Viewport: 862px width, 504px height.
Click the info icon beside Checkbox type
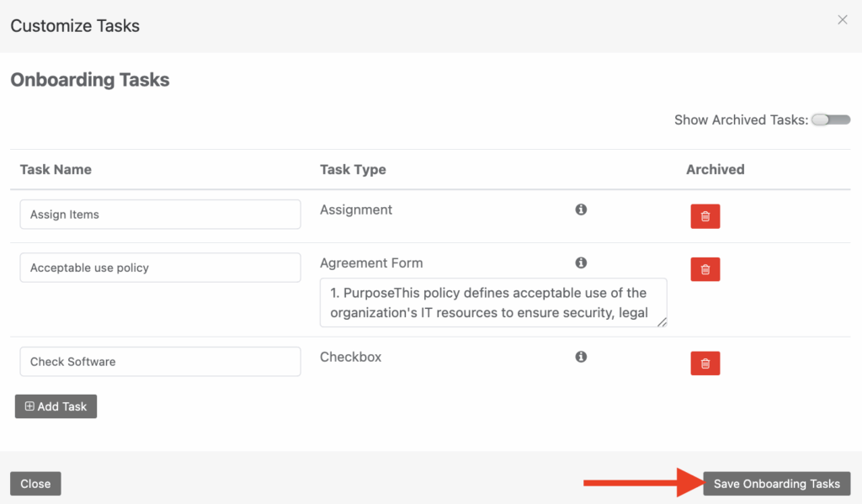pos(581,356)
